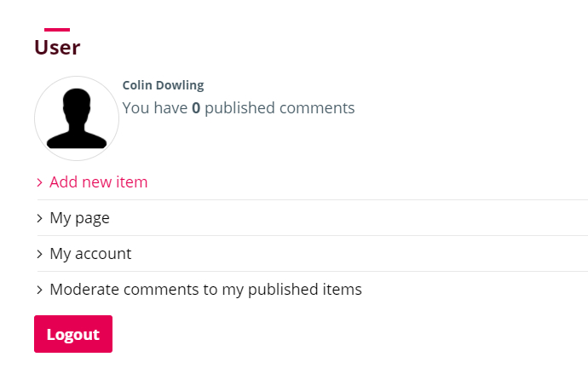Click the bold 0 comment count
The width and height of the screenshot is (588, 380).
196,108
